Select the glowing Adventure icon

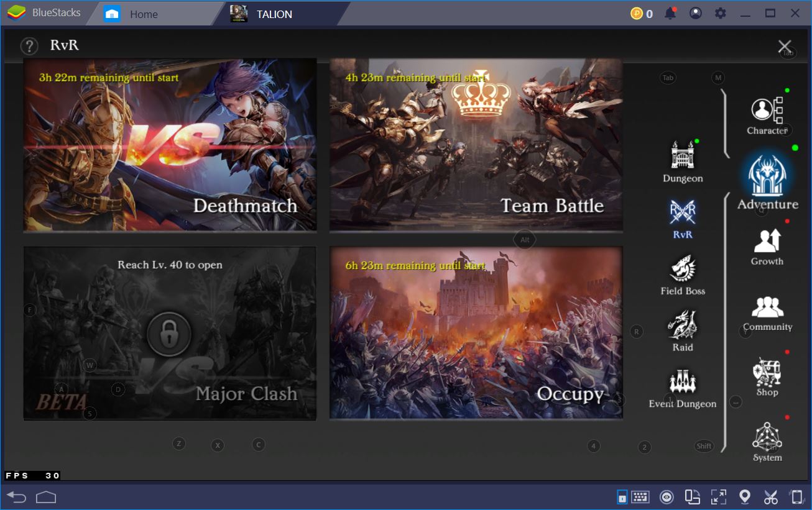[x=767, y=176]
